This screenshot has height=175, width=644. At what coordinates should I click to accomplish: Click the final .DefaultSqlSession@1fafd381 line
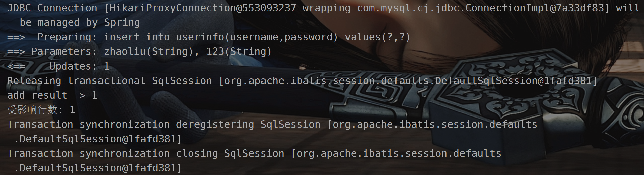98,168
